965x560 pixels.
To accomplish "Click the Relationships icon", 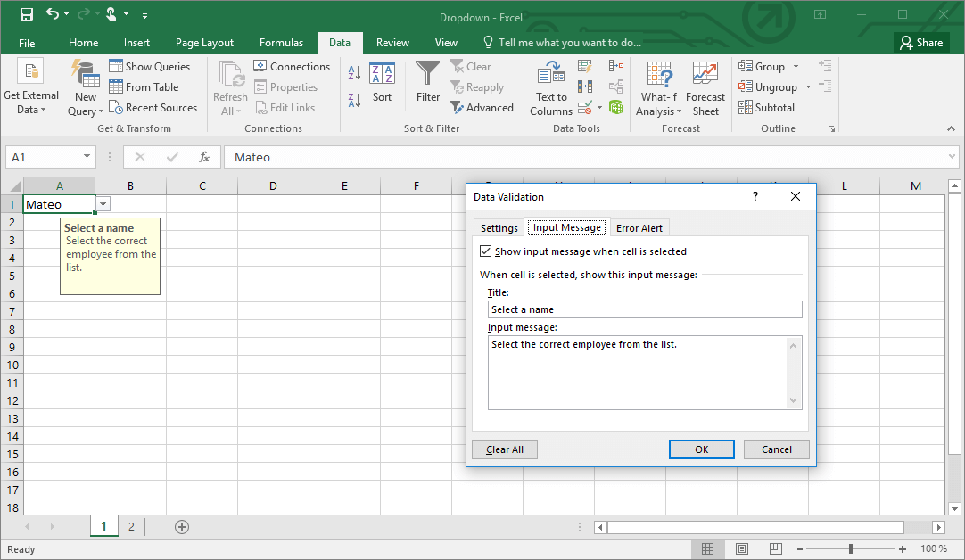I will pyautogui.click(x=616, y=86).
